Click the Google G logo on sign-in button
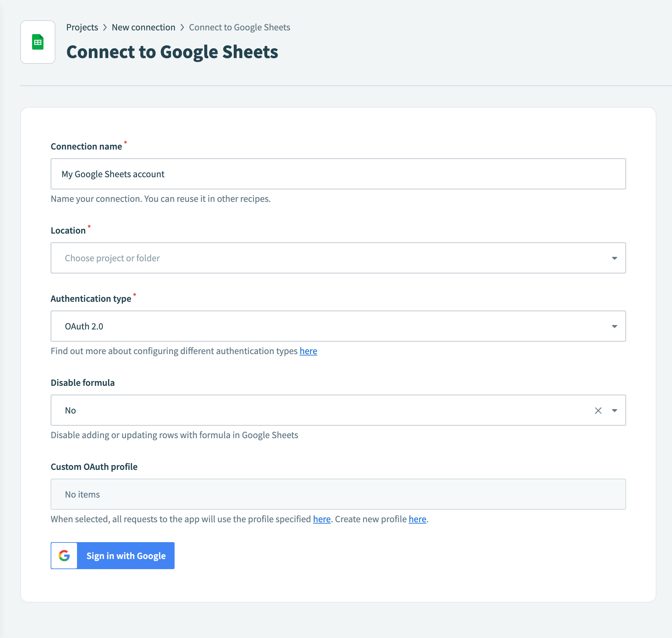672x638 pixels. pos(64,556)
